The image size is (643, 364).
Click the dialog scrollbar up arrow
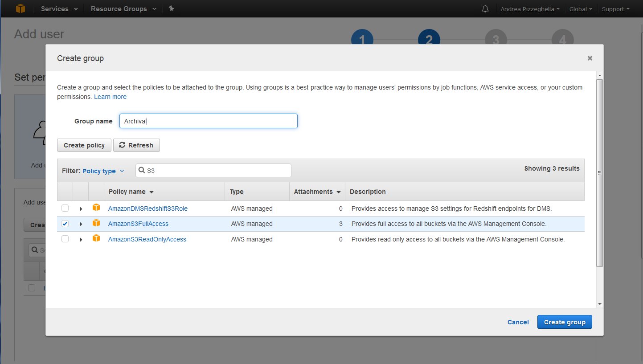[600, 75]
